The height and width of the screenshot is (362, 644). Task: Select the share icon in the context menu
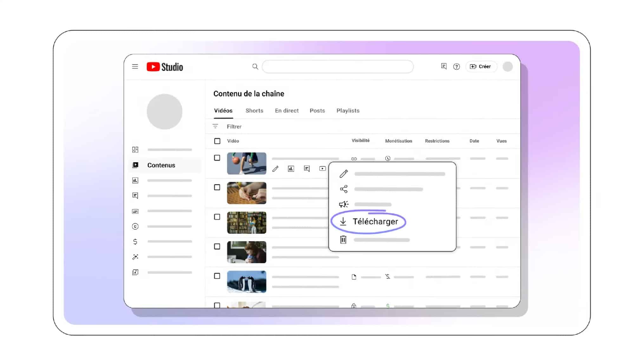pyautogui.click(x=344, y=189)
